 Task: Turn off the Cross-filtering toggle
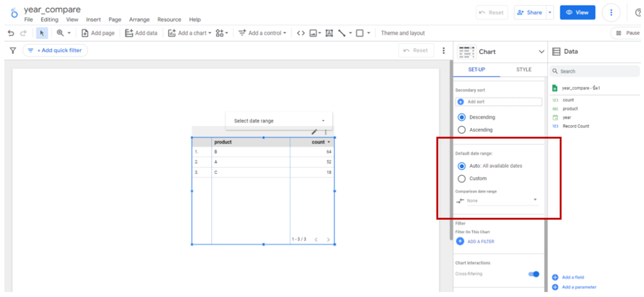click(x=534, y=274)
